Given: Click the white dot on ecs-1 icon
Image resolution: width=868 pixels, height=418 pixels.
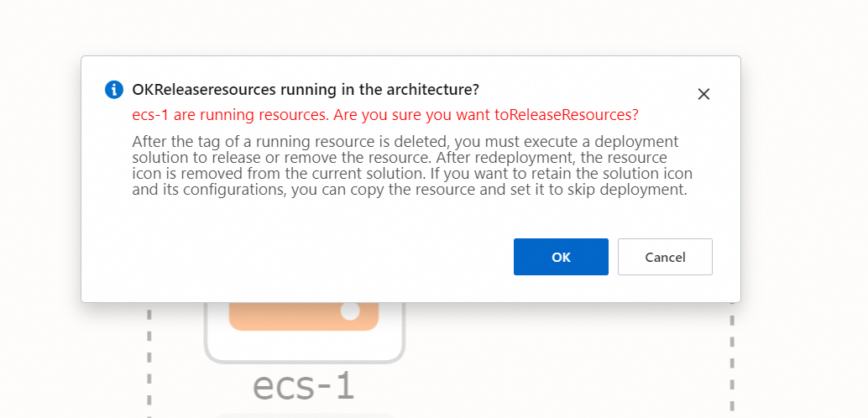Looking at the screenshot, I should point(350,311).
